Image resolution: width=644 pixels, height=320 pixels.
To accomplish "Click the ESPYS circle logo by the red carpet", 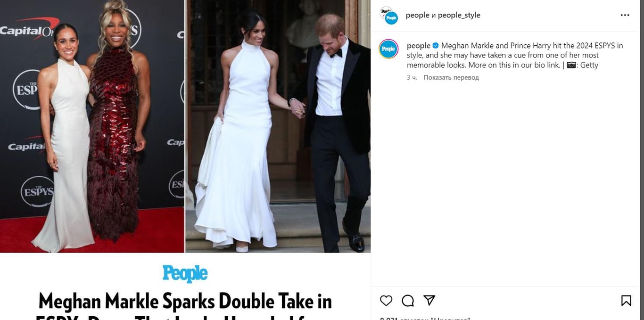I will (37, 191).
